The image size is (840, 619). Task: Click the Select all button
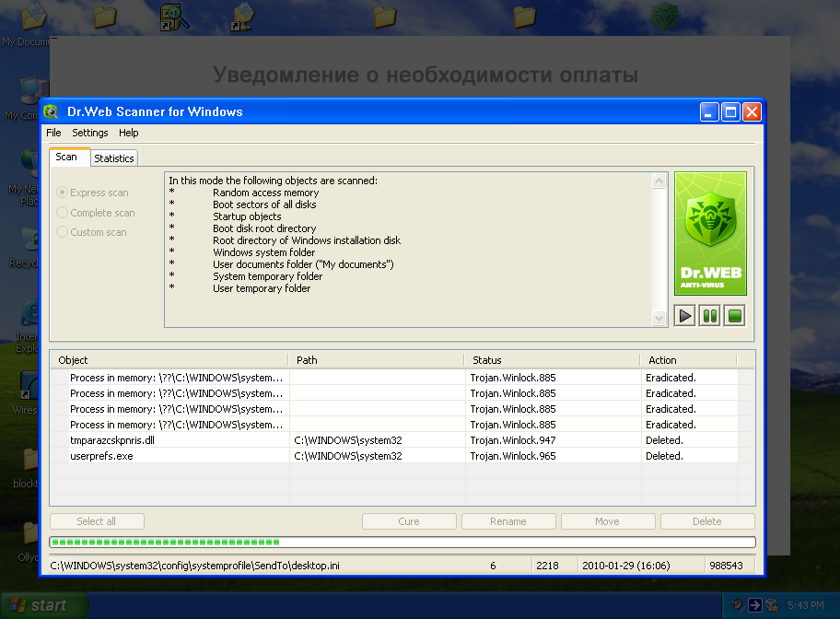(x=97, y=521)
